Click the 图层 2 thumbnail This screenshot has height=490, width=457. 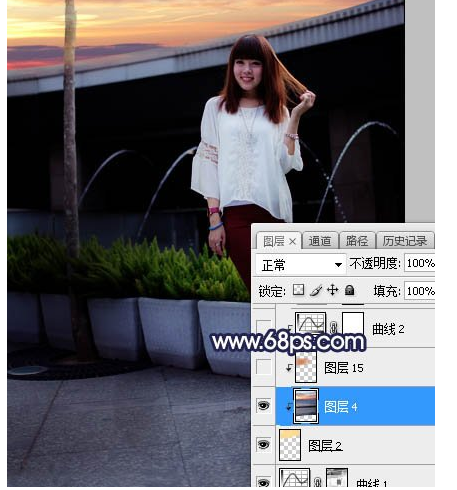click(290, 445)
